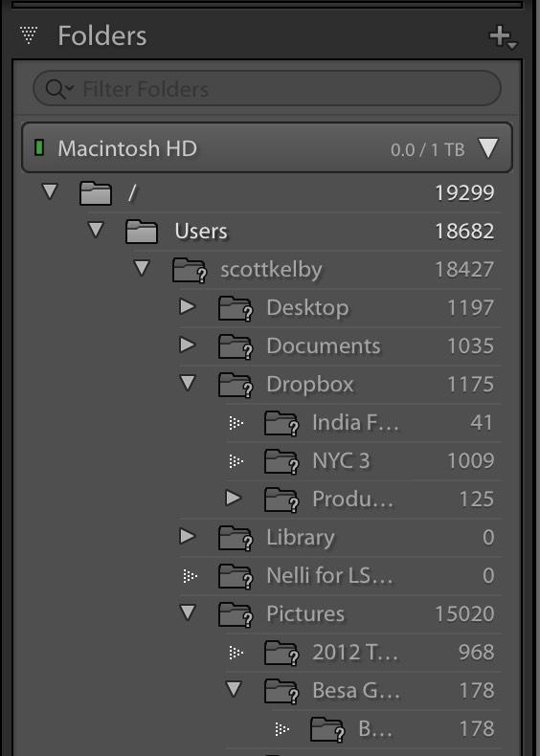Expand the Produ… subfolder
The width and height of the screenshot is (540, 756).
coord(234,499)
